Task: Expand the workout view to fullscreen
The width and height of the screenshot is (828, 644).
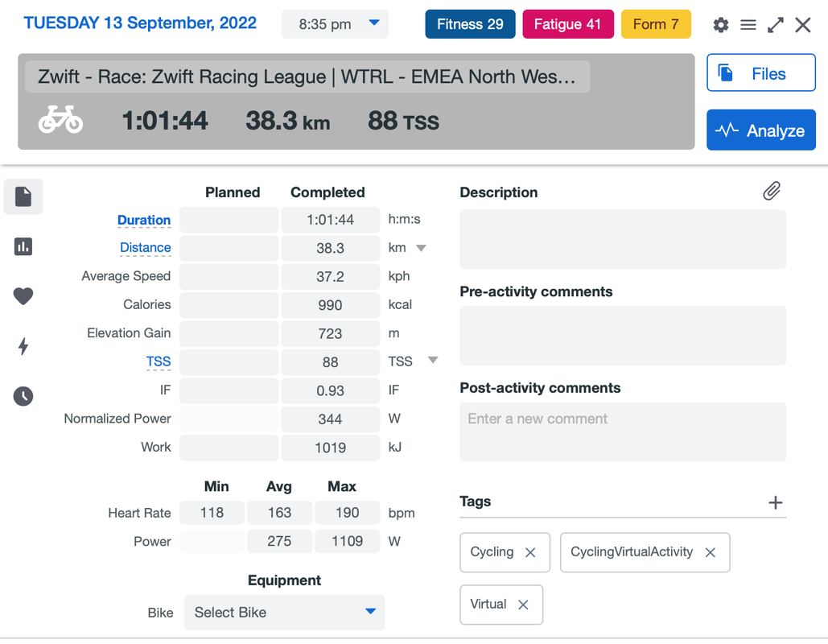Action: coord(775,25)
